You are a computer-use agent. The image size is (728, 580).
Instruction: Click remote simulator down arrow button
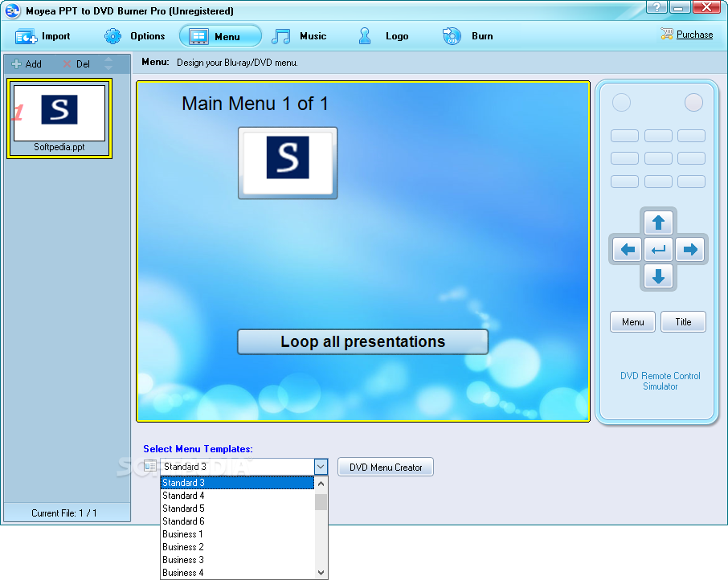658,276
